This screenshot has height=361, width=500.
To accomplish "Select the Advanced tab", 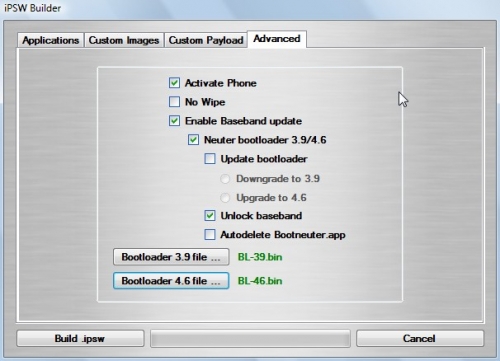I will click(x=277, y=39).
